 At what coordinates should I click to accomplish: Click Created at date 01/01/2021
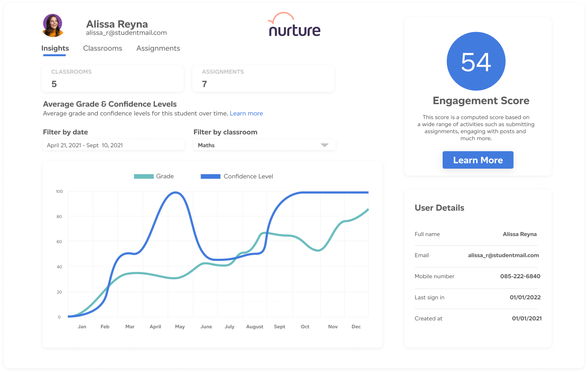tap(527, 319)
